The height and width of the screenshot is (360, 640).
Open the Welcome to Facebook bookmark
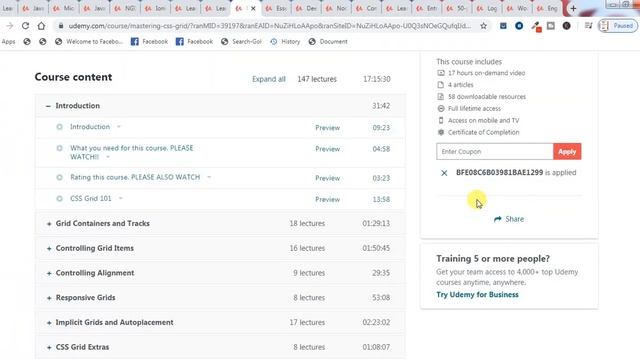click(x=89, y=42)
